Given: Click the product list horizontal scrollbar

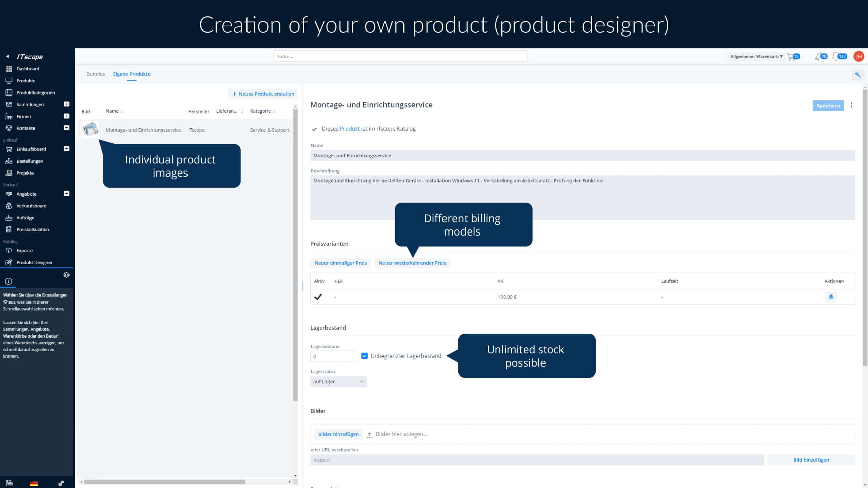Looking at the screenshot, I should 165,482.
